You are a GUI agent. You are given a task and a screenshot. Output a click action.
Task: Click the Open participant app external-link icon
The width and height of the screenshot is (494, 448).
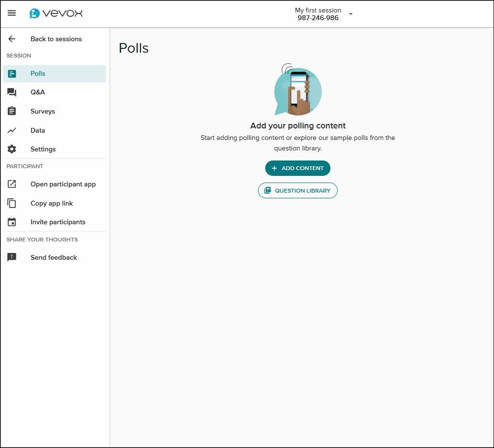[x=12, y=184]
